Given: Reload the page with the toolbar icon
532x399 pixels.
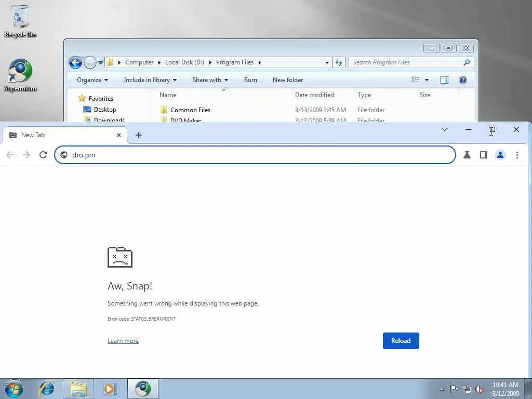Looking at the screenshot, I should (43, 155).
